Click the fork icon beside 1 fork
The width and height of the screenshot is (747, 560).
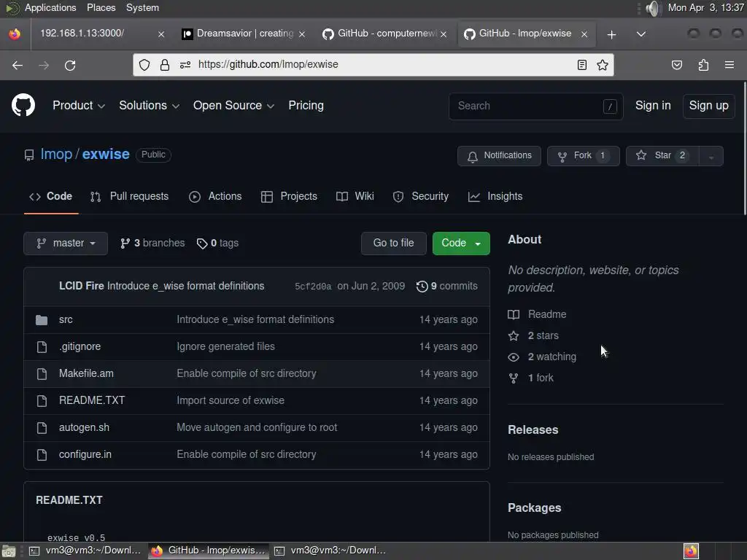pyautogui.click(x=514, y=378)
